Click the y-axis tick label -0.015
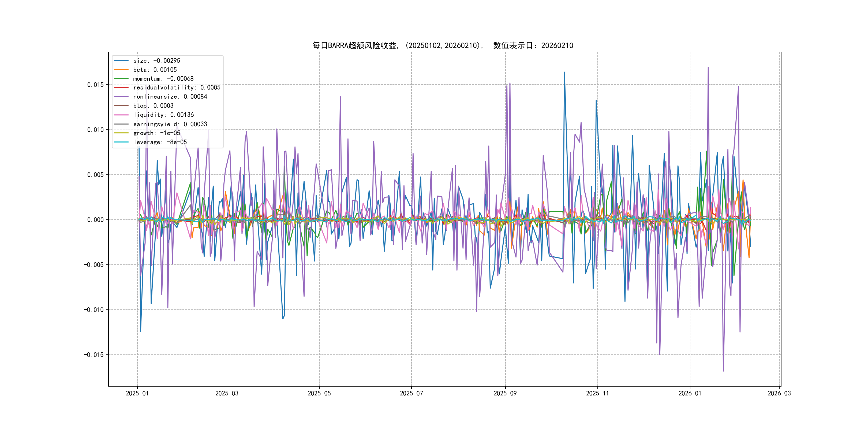Image resolution: width=868 pixels, height=434 pixels. tap(94, 355)
